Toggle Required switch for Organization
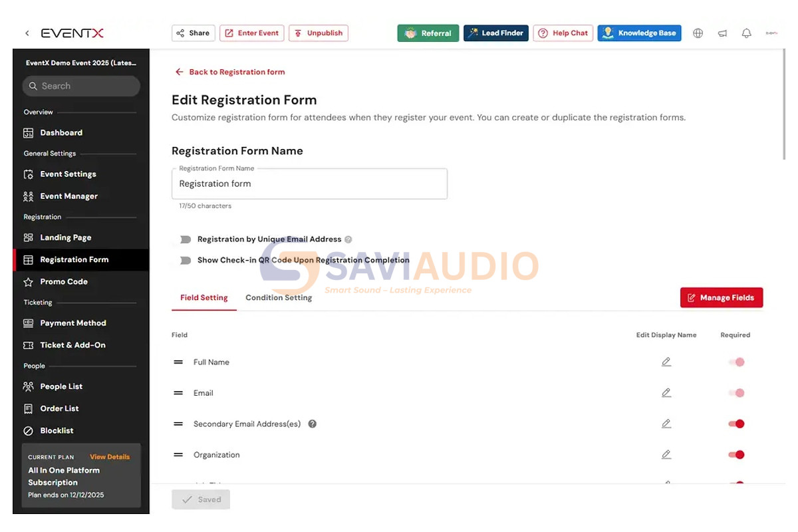Viewport: 798px width, 532px height. (x=736, y=455)
